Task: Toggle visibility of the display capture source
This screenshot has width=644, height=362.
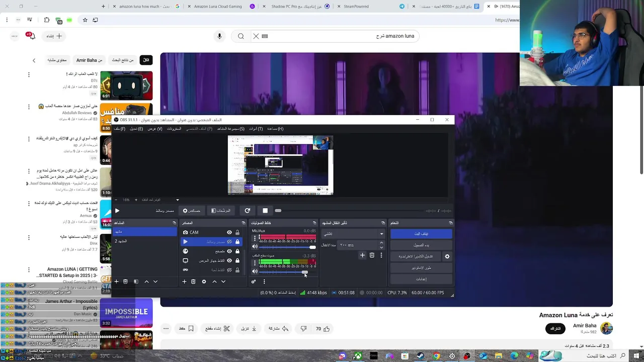Action: click(x=229, y=260)
